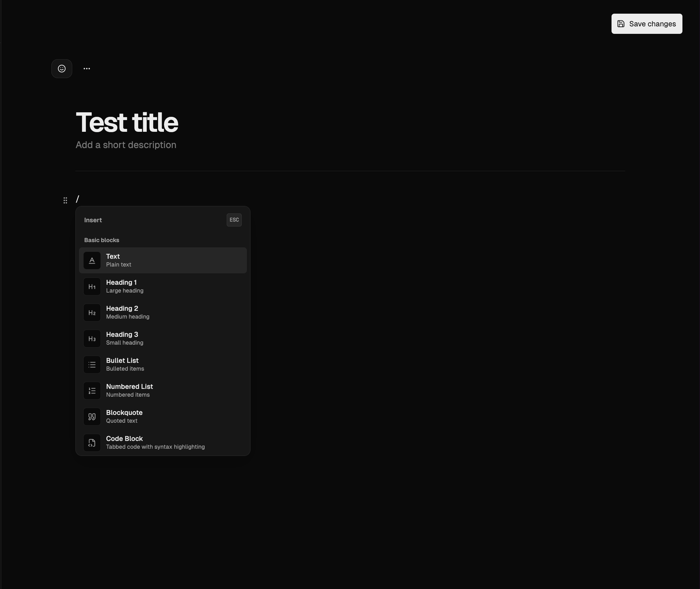Click 'Medium heading' description

click(x=128, y=317)
